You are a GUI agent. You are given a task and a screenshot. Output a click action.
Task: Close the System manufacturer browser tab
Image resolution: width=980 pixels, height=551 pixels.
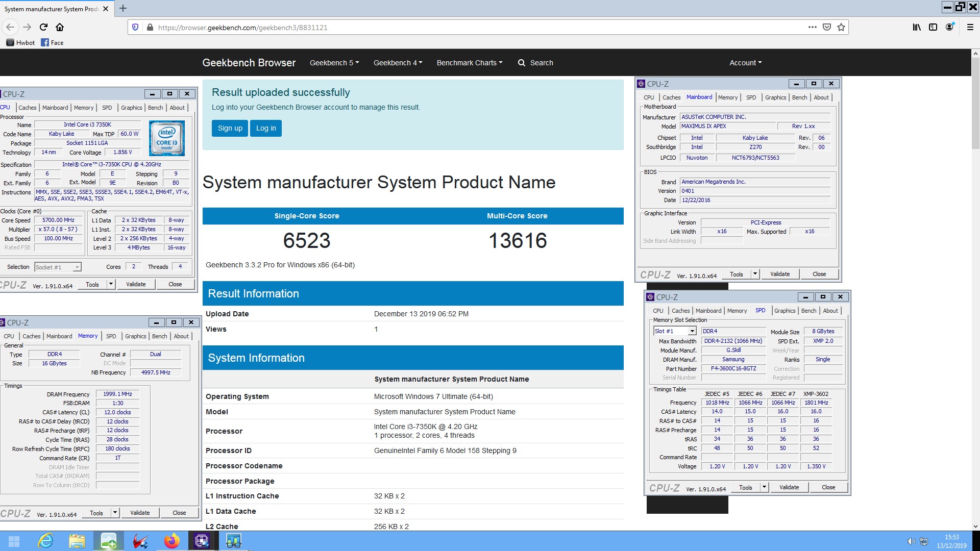click(106, 9)
